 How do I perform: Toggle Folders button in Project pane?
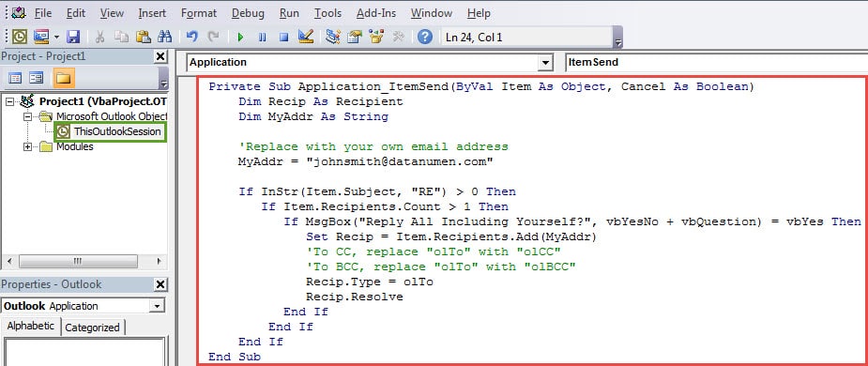(x=64, y=78)
